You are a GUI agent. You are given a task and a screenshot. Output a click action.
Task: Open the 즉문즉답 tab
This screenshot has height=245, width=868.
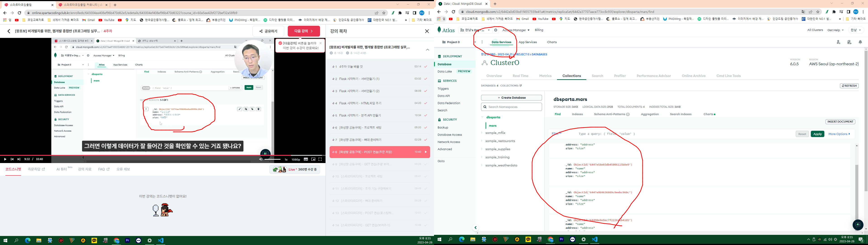[x=36, y=169]
